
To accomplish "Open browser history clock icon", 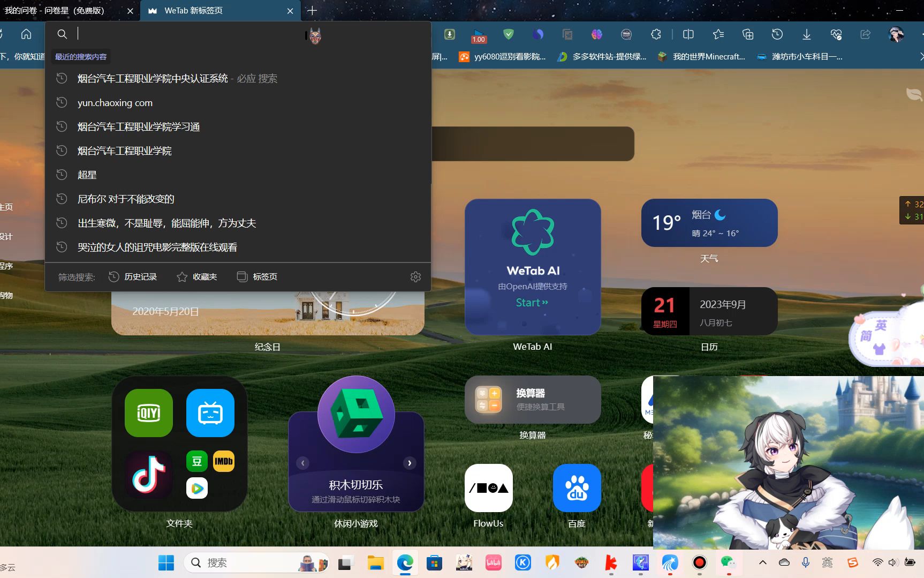I will coord(777,34).
